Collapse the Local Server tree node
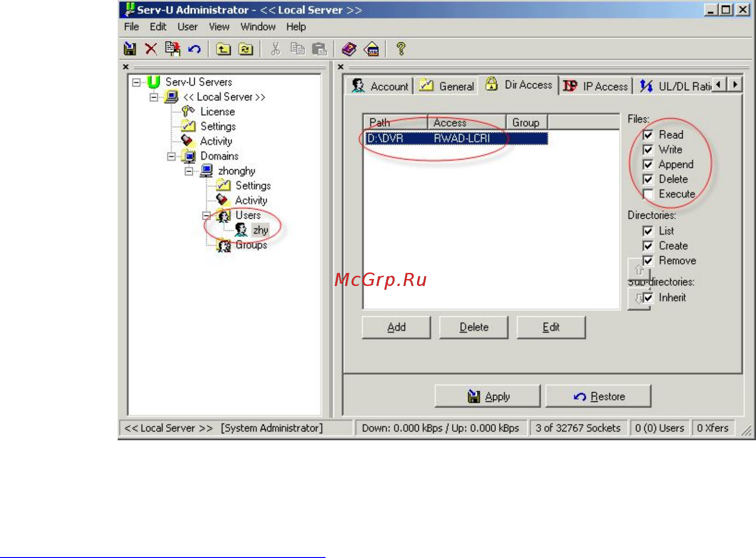Screen dimensions: 756x558 coord(154,97)
